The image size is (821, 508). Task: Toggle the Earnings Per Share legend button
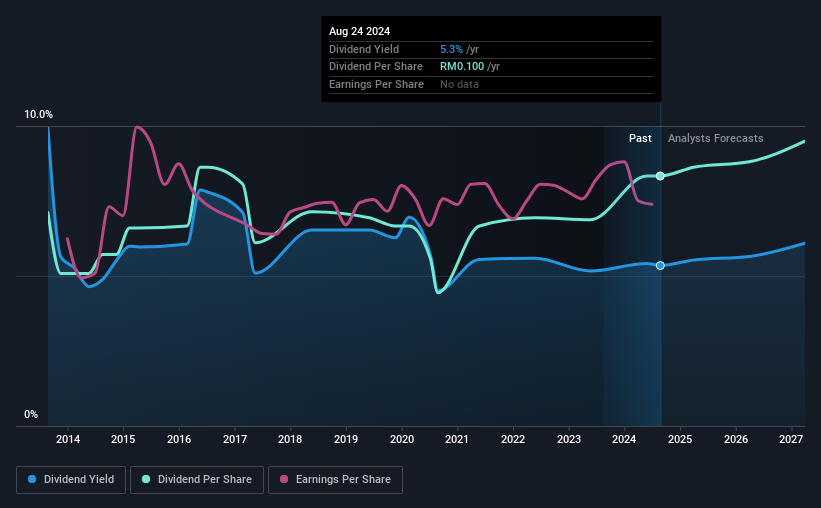pos(335,480)
